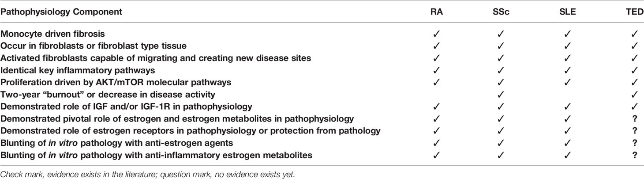Click RA check mark for AKT/mTOR proliferation row
The width and height of the screenshot is (644, 179).
tap(436, 82)
